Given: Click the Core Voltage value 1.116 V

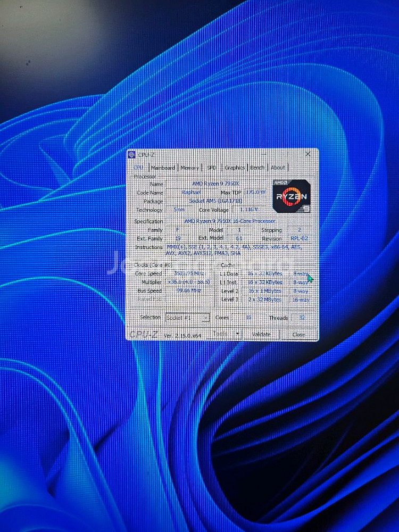Looking at the screenshot, I should [248, 210].
